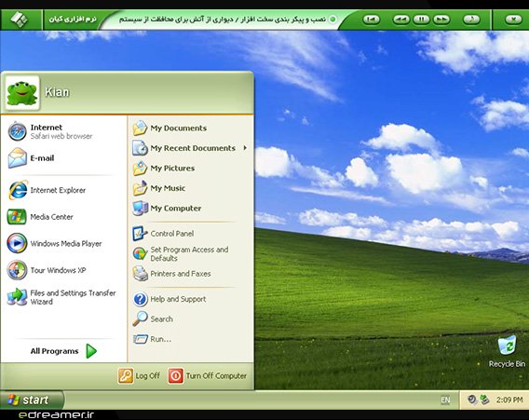Open the Run dialog icon

coord(141,339)
